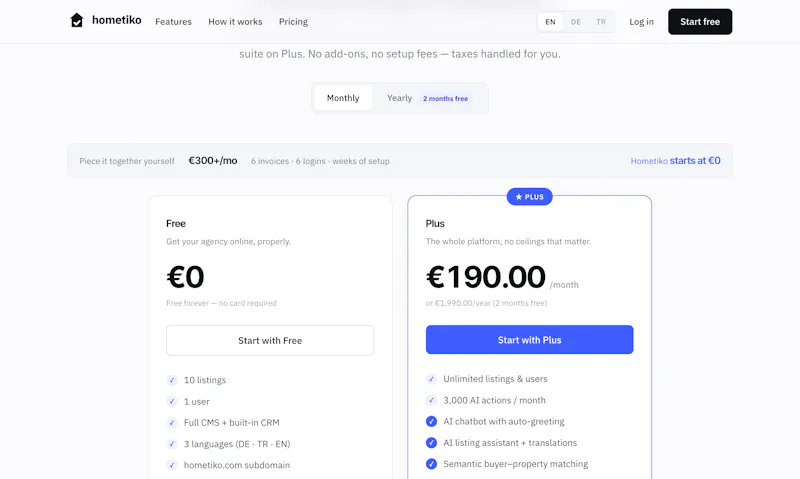Select Yearly billing
The width and height of the screenshot is (800, 479).
click(x=399, y=98)
